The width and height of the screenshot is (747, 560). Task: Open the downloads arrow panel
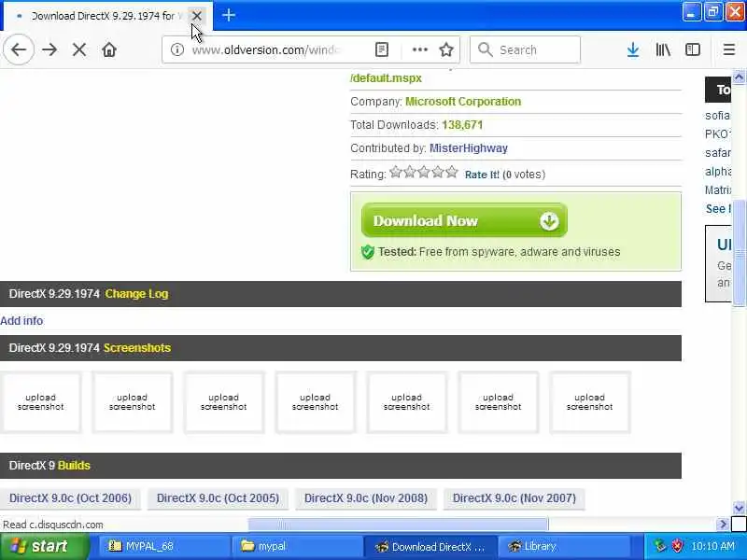point(633,49)
